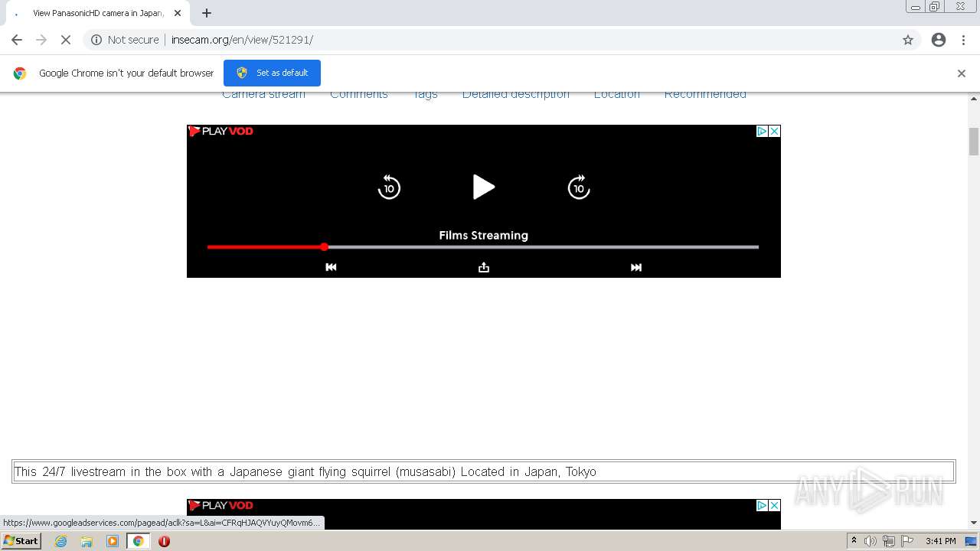Skip to the previous track
The image size is (980, 551).
coord(331,267)
